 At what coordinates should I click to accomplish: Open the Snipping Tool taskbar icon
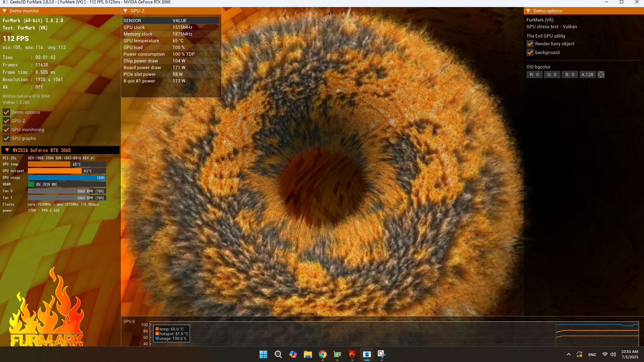381,354
